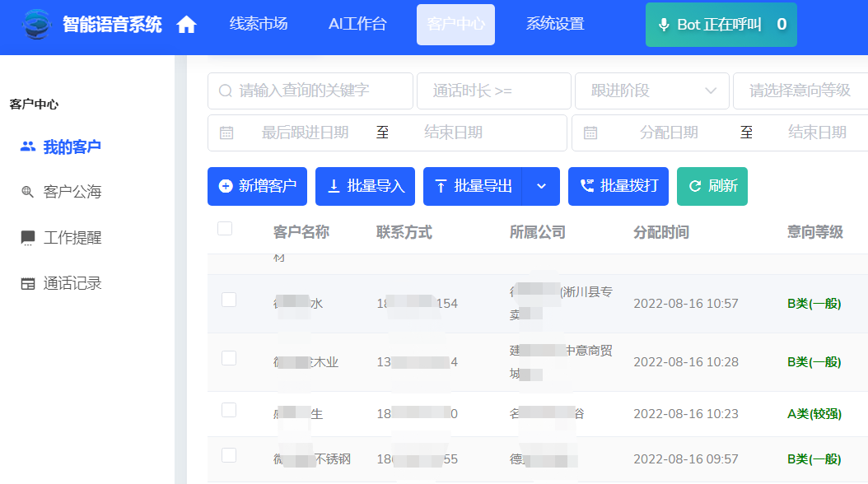Select the home icon in the top navigation
The height and width of the screenshot is (484, 868).
click(x=186, y=24)
